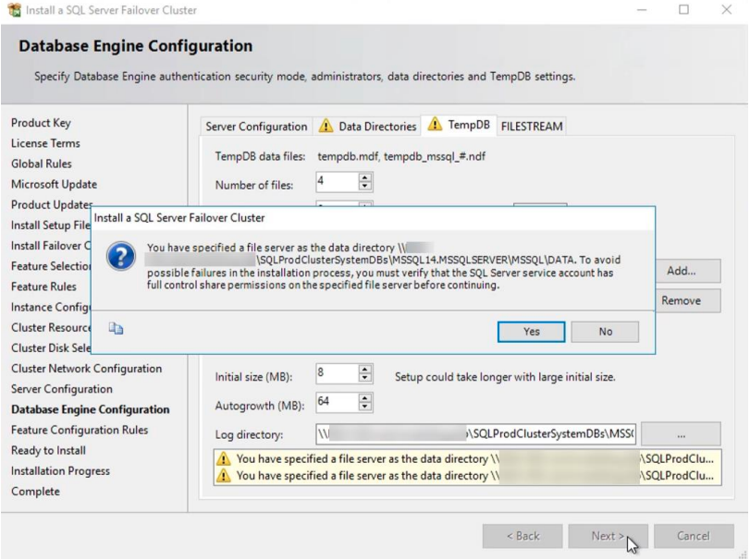Image resolution: width=750 pixels, height=560 pixels.
Task: Decrease the log Initial size (MB)
Action: (x=365, y=379)
